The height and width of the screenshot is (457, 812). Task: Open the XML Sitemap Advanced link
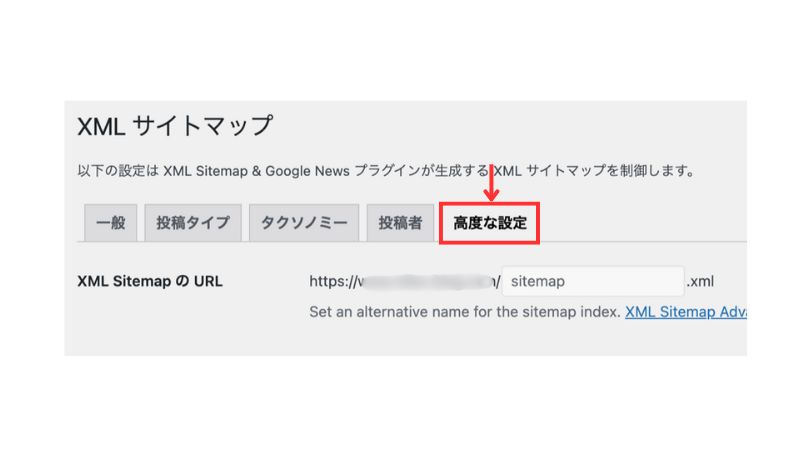(685, 312)
